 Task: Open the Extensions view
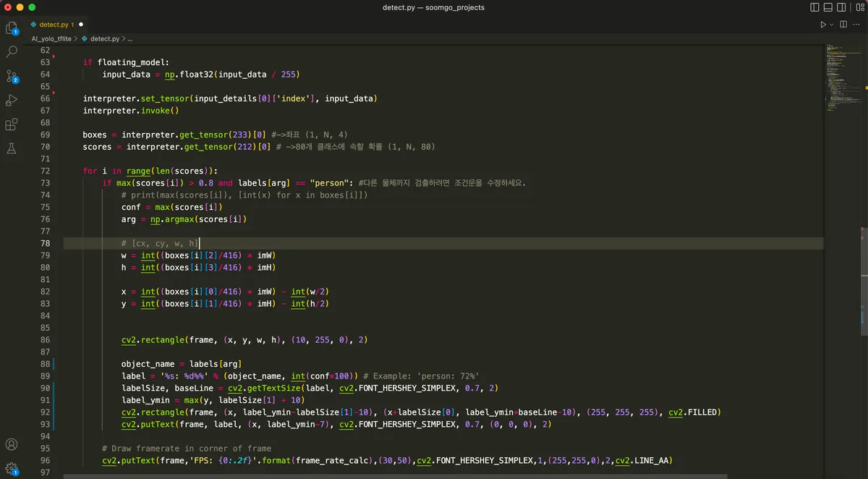(12, 124)
